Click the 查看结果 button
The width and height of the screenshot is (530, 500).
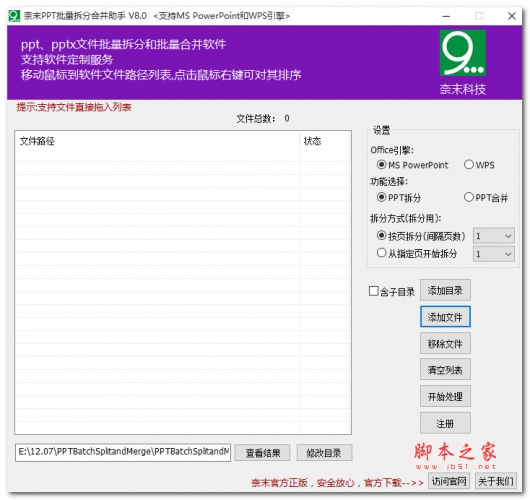(x=263, y=453)
